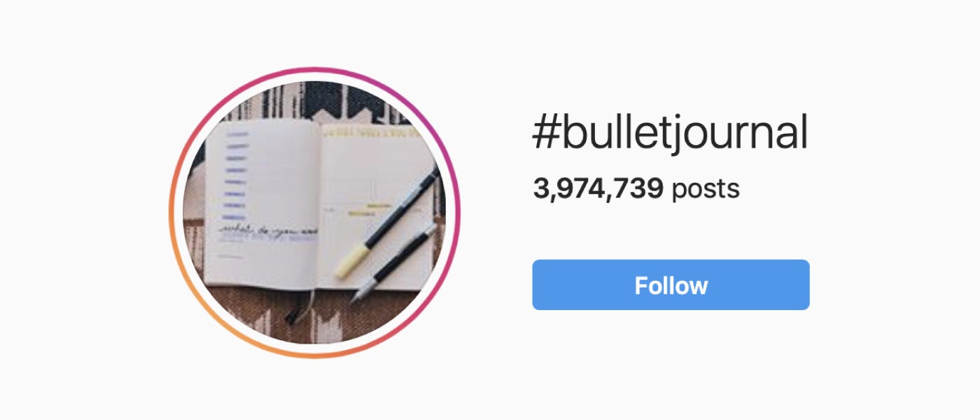Click the blue Follow button

[671, 285]
